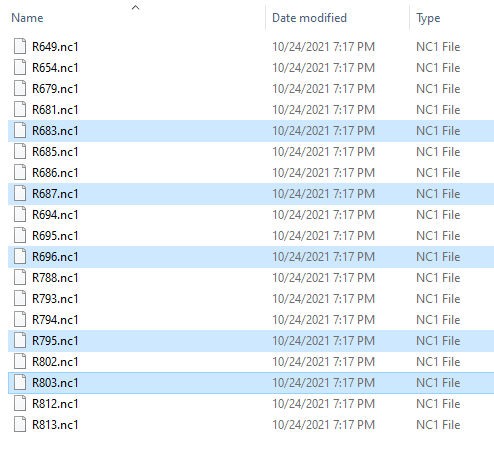Screen dimensions: 494x454
Task: Select the R654.nc1 file icon
Action: coord(20,67)
